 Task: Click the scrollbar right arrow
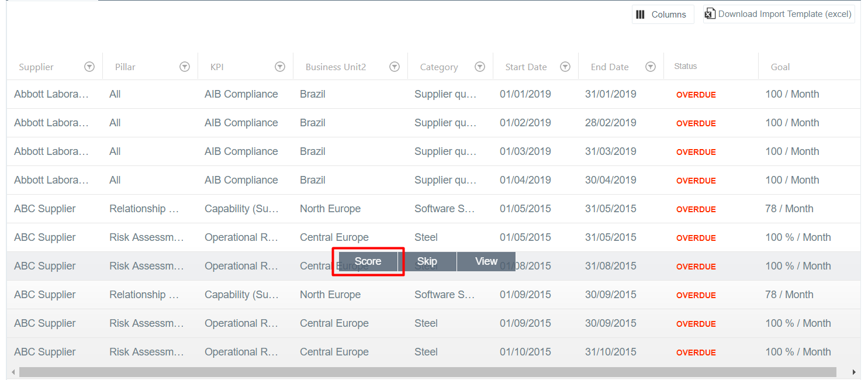click(x=854, y=372)
